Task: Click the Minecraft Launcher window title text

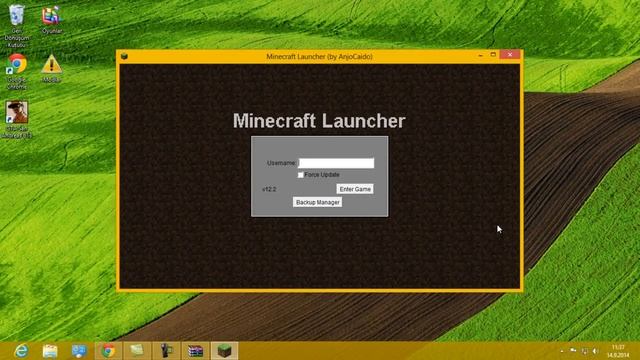Action: 319,56
